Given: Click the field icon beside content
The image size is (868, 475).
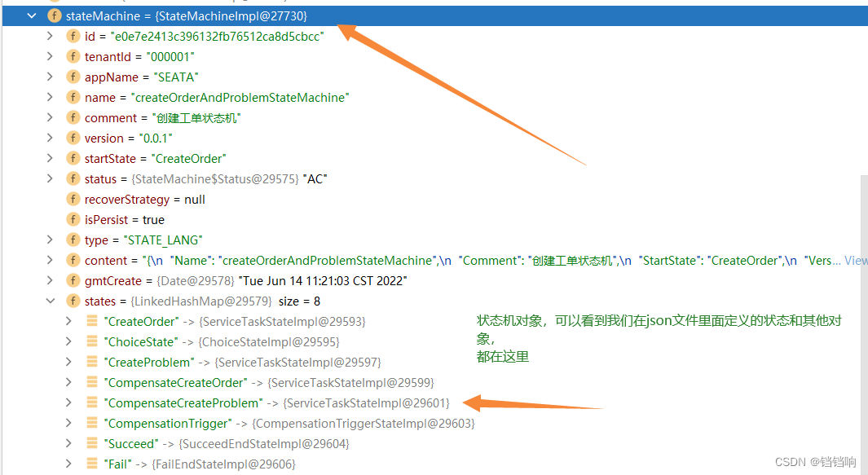Looking at the screenshot, I should tap(73, 260).
